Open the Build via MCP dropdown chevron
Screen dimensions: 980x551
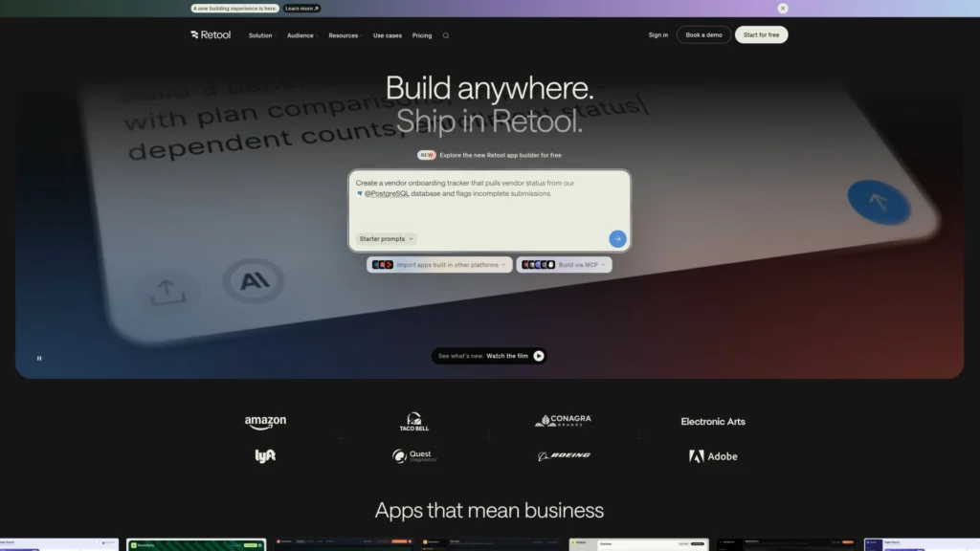tap(603, 265)
